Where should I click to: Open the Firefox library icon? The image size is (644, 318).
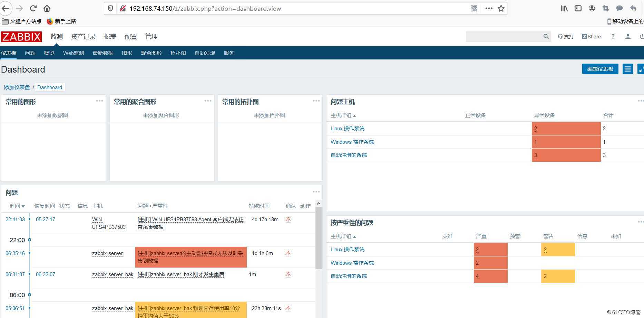[x=564, y=8]
